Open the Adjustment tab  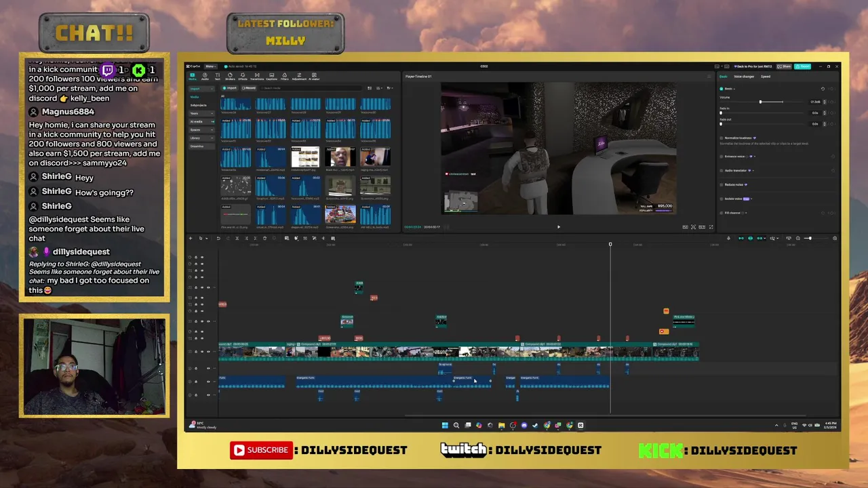[x=299, y=76]
